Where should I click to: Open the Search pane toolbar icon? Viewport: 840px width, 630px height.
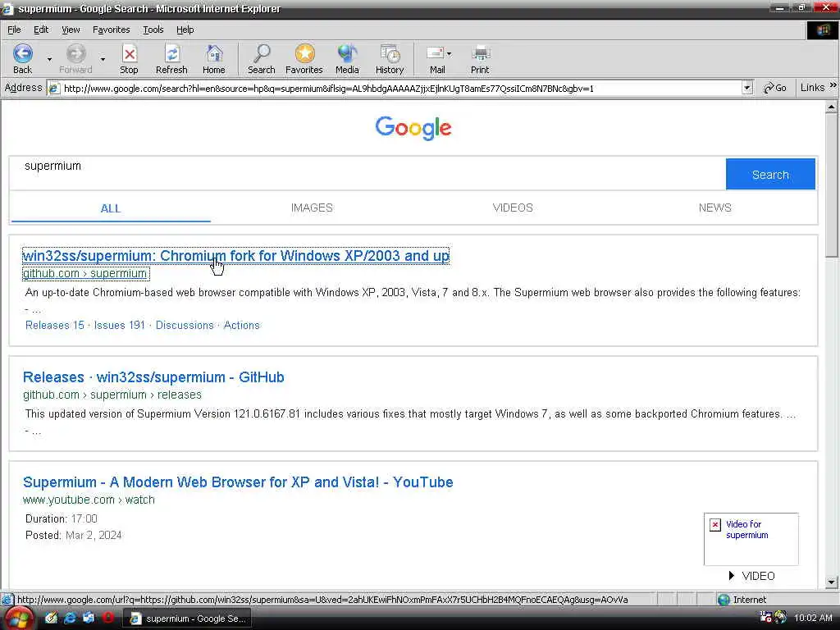(262, 54)
